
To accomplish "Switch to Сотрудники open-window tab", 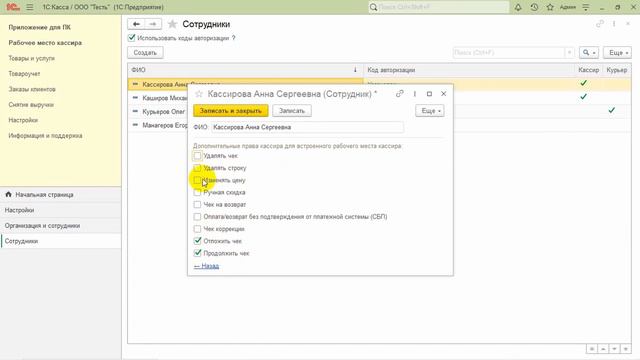I will click(x=60, y=241).
